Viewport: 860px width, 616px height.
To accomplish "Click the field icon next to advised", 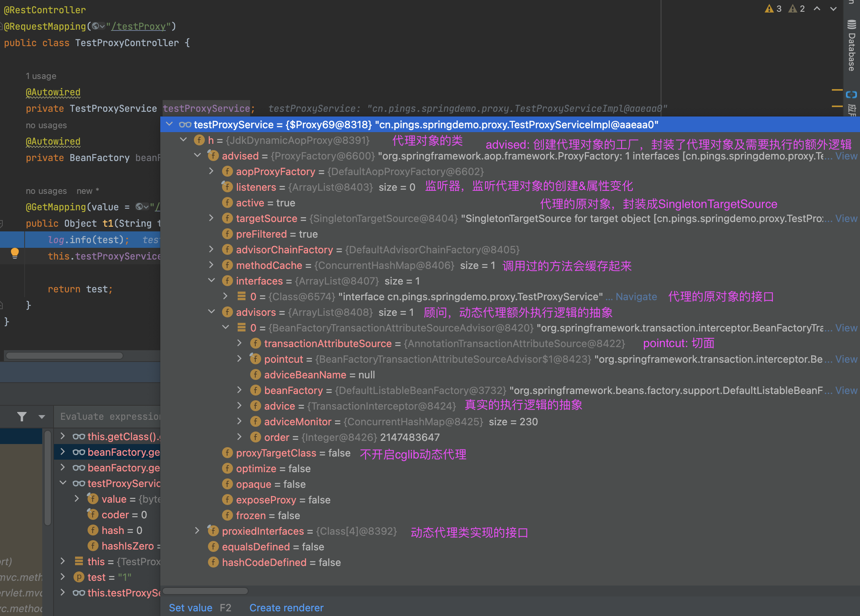I will (x=213, y=156).
